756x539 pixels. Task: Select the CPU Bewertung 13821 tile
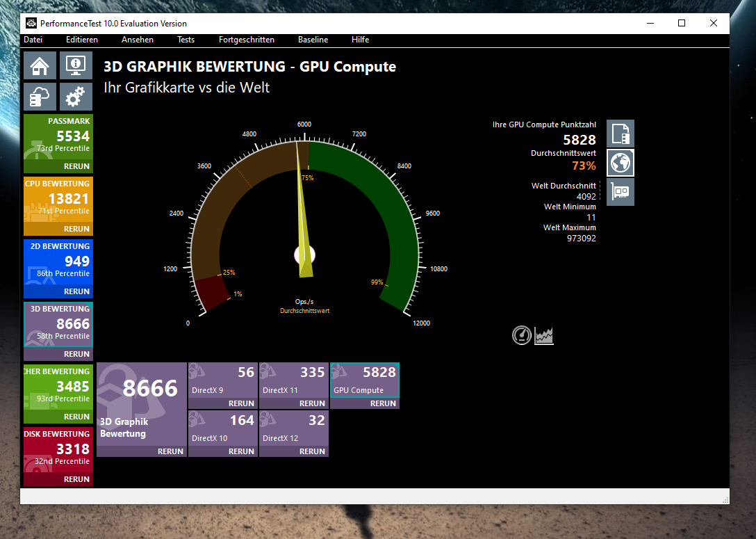click(58, 200)
